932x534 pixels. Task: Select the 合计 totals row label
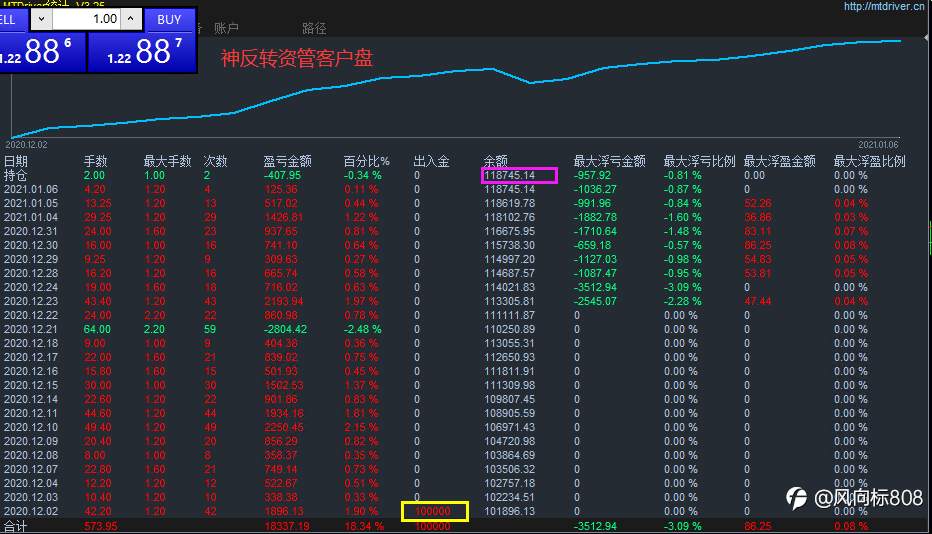point(15,526)
